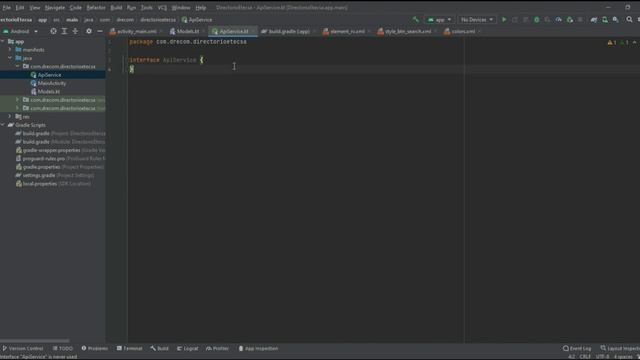The width and height of the screenshot is (640, 360).
Task: Expand all in Project panel
Action: 64,31
